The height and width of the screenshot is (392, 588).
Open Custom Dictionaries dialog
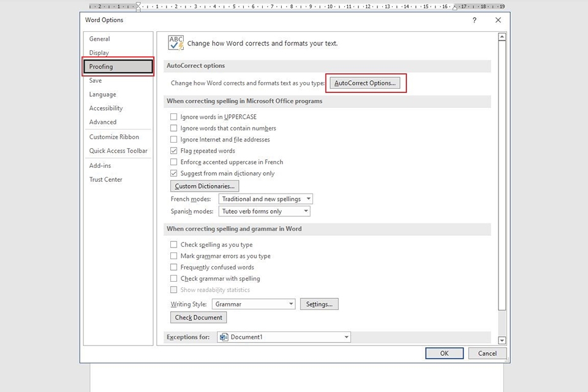click(205, 186)
